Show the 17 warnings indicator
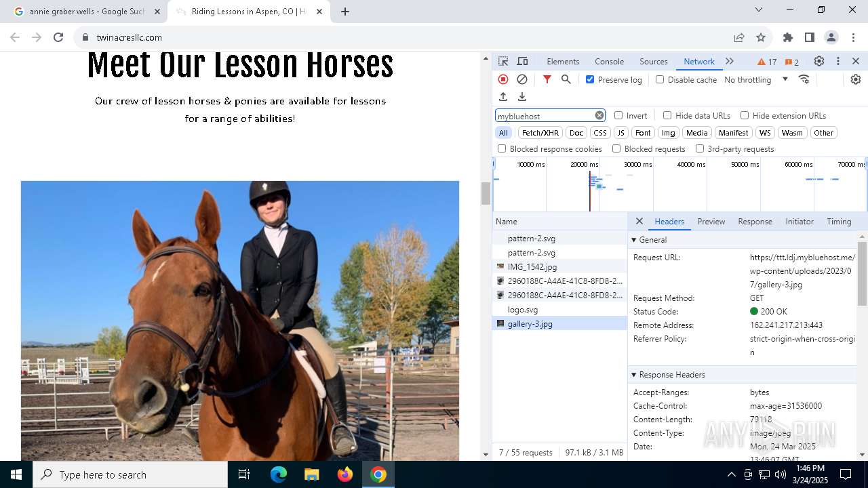 pos(767,62)
